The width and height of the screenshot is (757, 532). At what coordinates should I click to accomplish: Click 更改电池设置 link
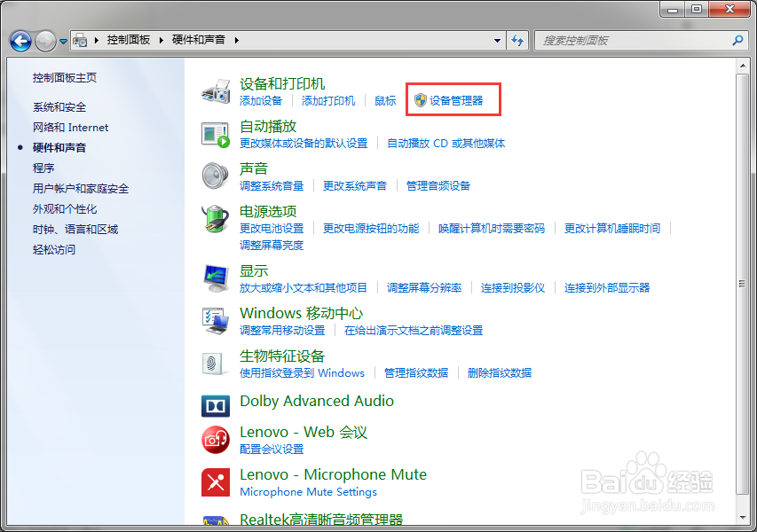click(x=272, y=228)
